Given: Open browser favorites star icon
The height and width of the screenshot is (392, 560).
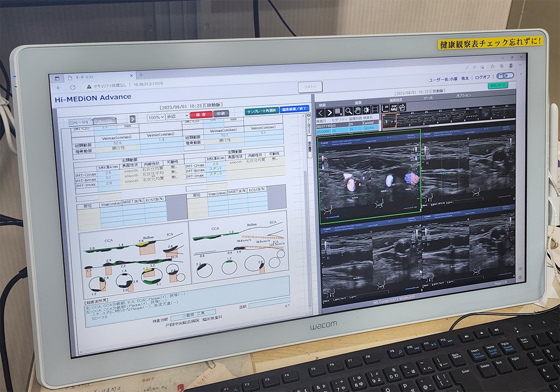Looking at the screenshot, I should (x=492, y=66).
